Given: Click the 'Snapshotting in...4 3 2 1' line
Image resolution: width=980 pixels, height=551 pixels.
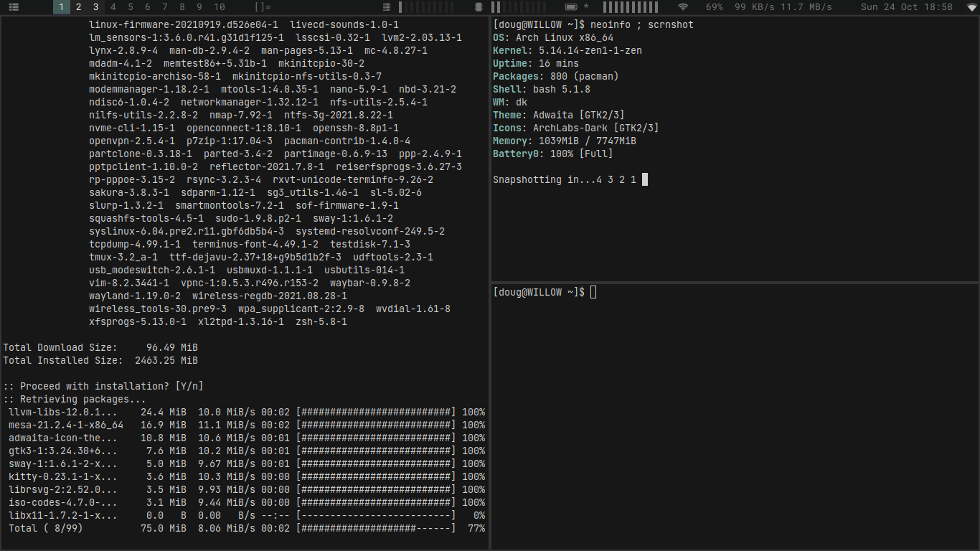Looking at the screenshot, I should click(x=565, y=180).
